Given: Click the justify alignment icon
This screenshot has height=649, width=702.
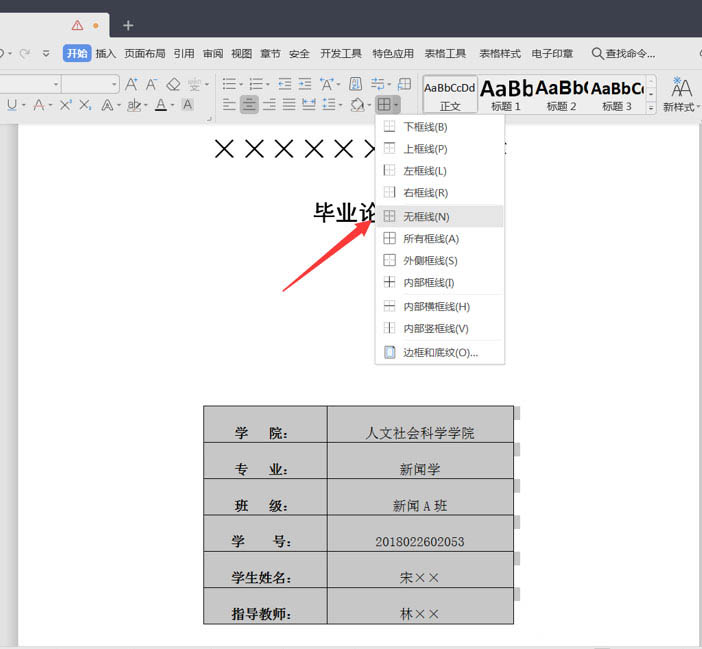Looking at the screenshot, I should point(289,105).
